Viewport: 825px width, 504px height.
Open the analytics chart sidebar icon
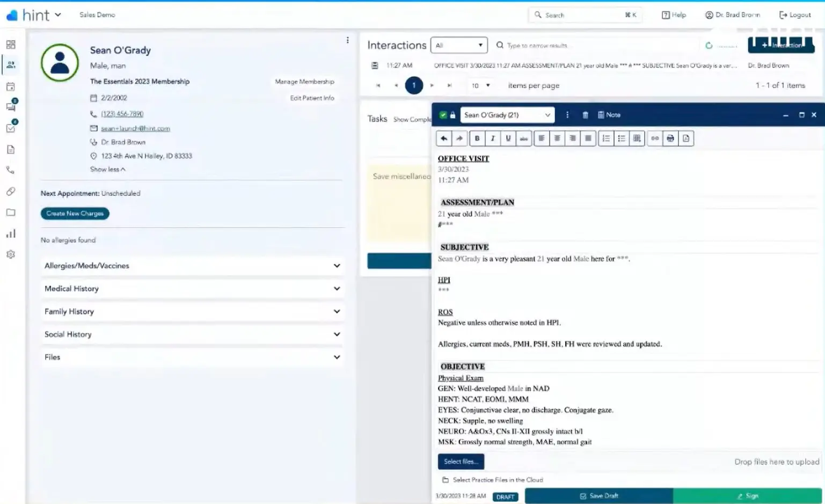point(10,233)
